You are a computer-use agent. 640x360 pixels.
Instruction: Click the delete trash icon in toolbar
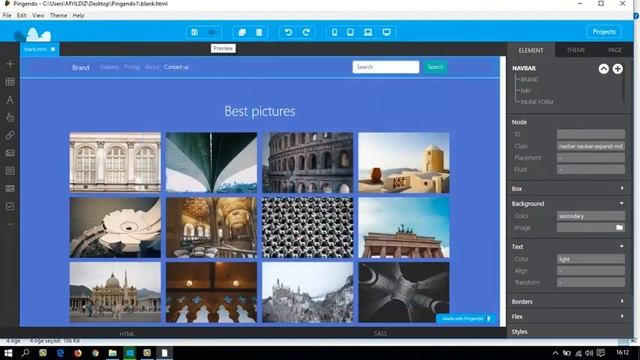[x=259, y=32]
